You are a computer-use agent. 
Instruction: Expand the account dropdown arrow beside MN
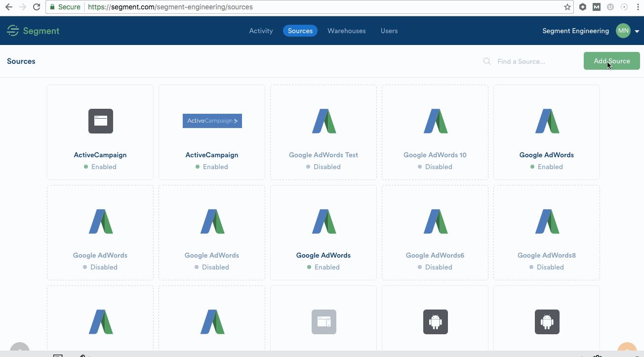pyautogui.click(x=637, y=31)
